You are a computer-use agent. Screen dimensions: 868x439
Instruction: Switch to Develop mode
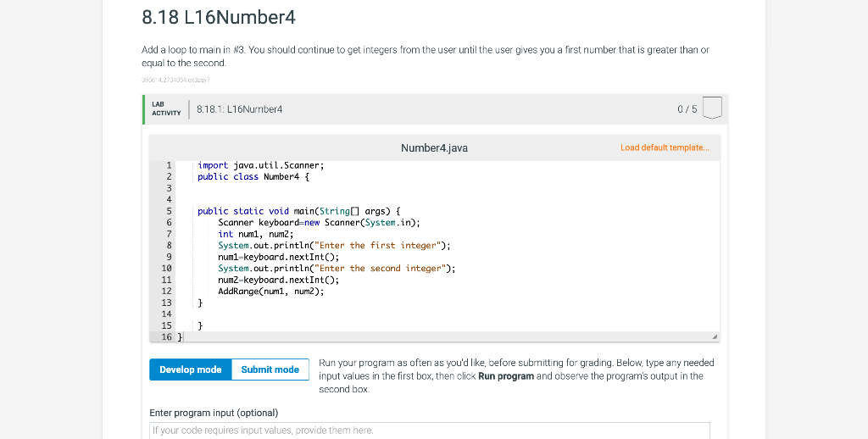click(x=191, y=370)
